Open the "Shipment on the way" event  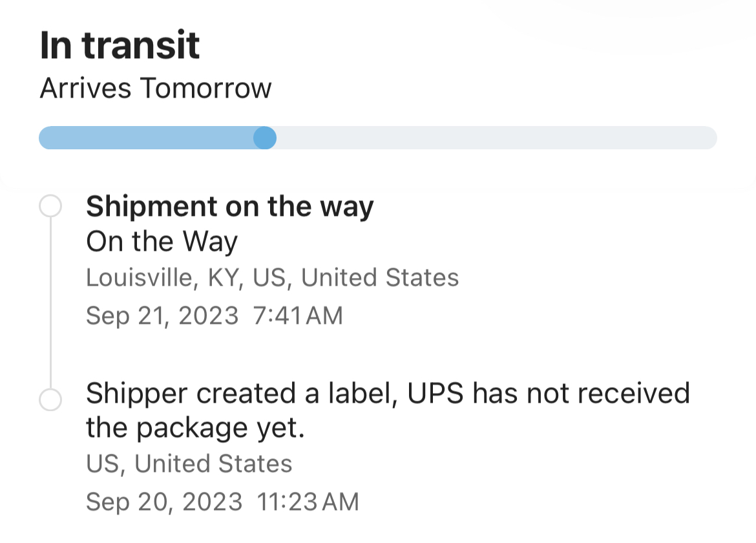coord(230,207)
